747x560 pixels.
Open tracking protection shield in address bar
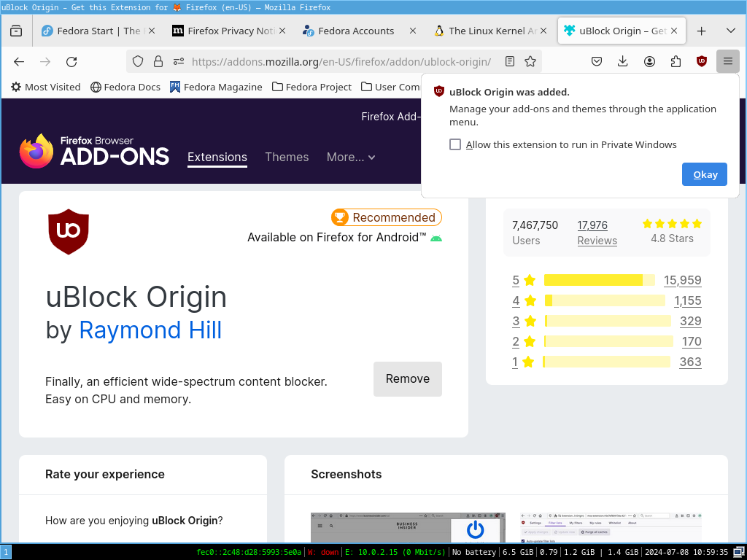138,61
